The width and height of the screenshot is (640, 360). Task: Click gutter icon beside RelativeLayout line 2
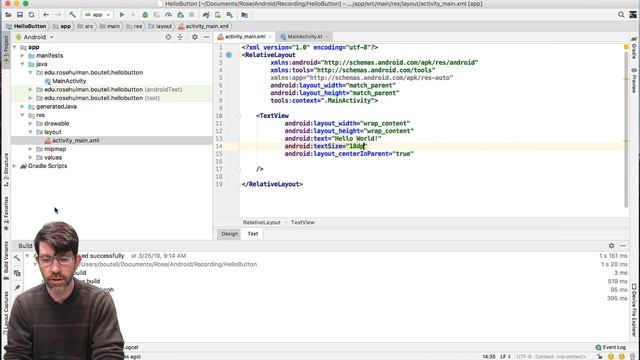click(x=229, y=55)
